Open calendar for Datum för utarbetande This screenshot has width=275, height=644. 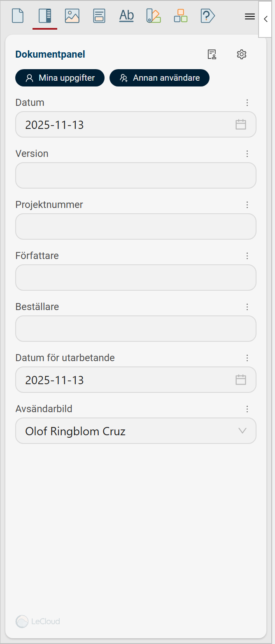click(241, 380)
